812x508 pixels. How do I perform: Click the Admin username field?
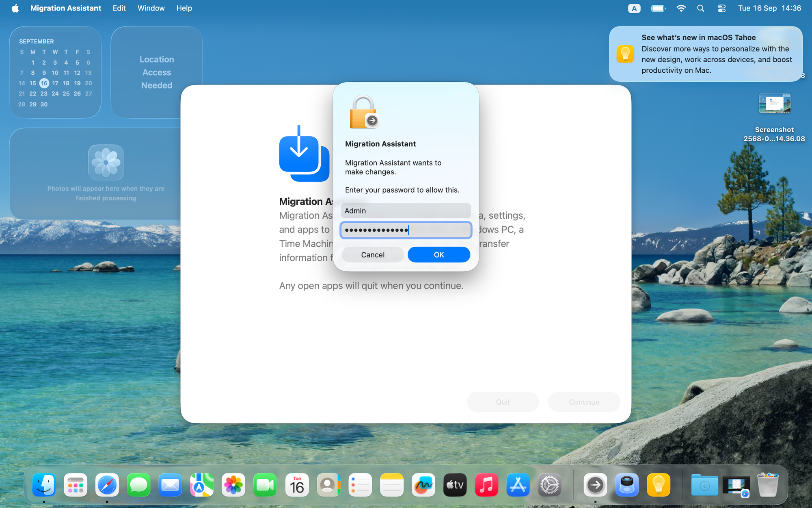pos(406,211)
